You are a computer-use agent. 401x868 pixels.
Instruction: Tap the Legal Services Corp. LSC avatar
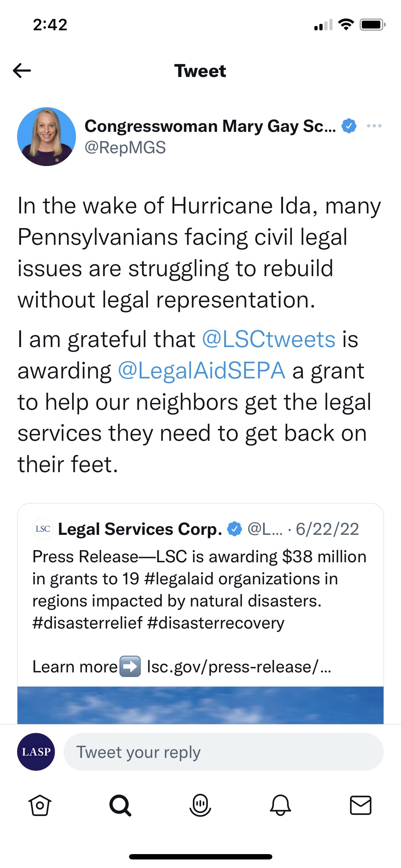pos(43,529)
